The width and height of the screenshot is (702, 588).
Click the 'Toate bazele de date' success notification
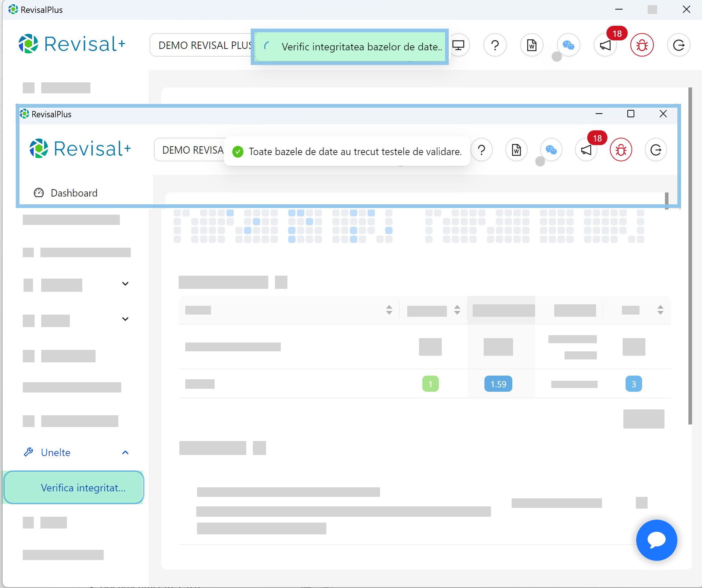click(x=347, y=151)
